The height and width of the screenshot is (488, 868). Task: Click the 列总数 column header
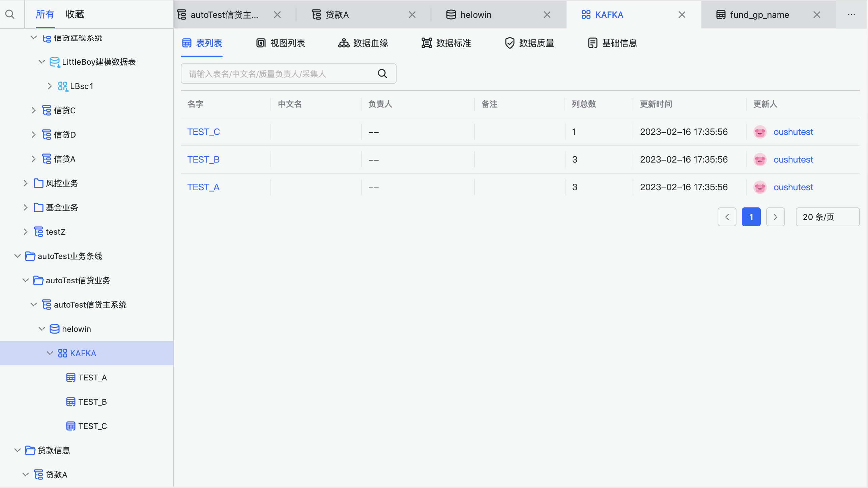(584, 104)
